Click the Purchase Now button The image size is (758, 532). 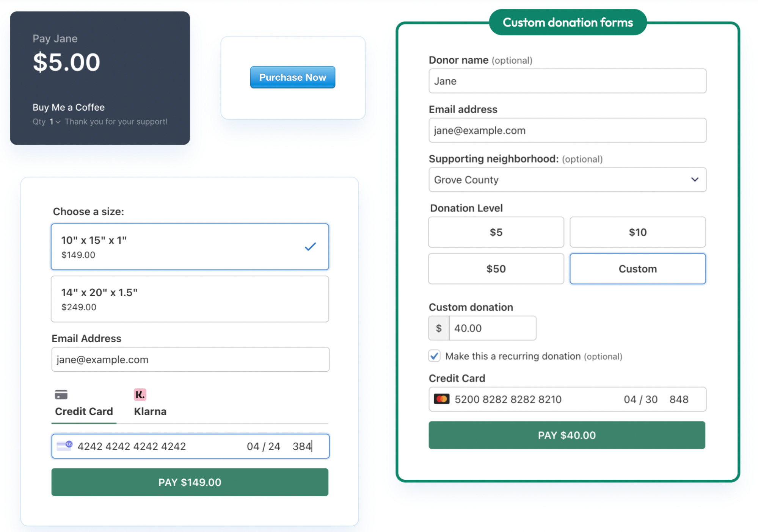(x=292, y=77)
